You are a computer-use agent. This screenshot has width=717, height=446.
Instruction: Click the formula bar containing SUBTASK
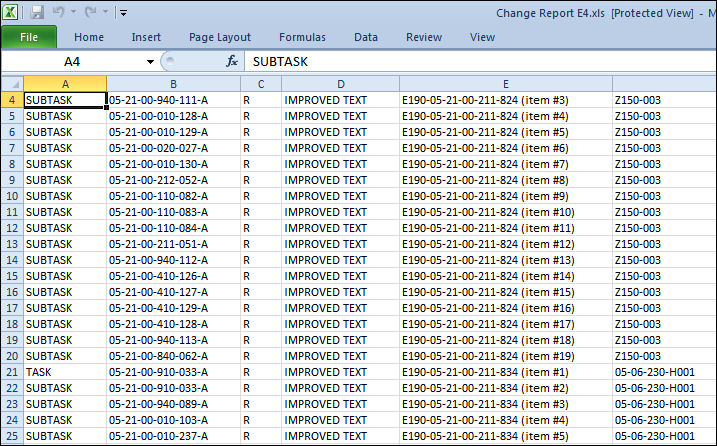pos(480,61)
